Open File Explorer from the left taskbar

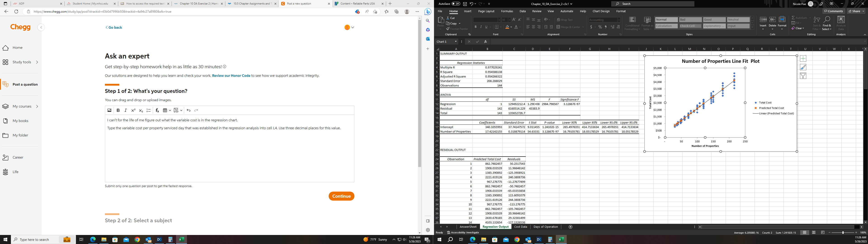pyautogui.click(x=104, y=240)
